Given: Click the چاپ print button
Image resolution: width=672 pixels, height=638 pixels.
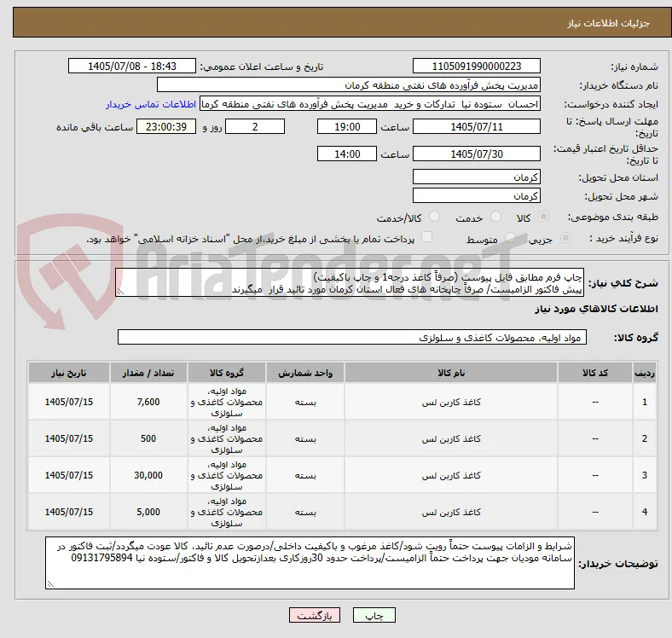Looking at the screenshot, I should click(x=374, y=615).
